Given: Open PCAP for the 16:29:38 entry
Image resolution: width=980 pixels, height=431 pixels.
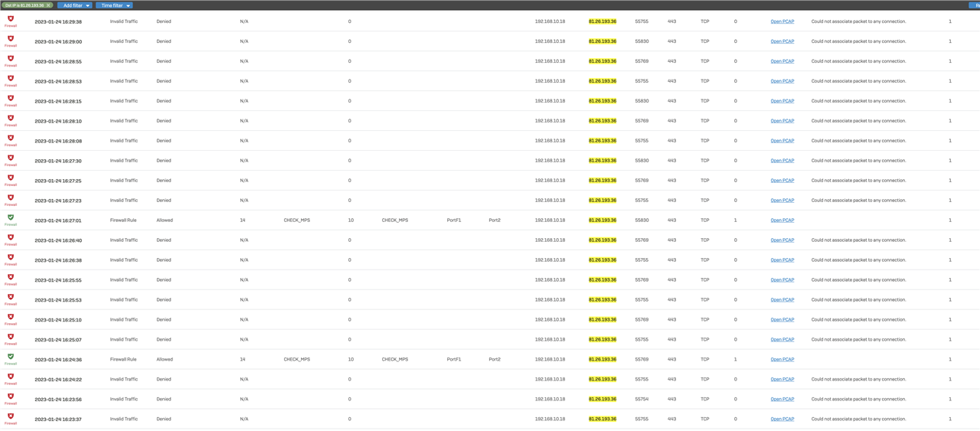Looking at the screenshot, I should pos(782,21).
